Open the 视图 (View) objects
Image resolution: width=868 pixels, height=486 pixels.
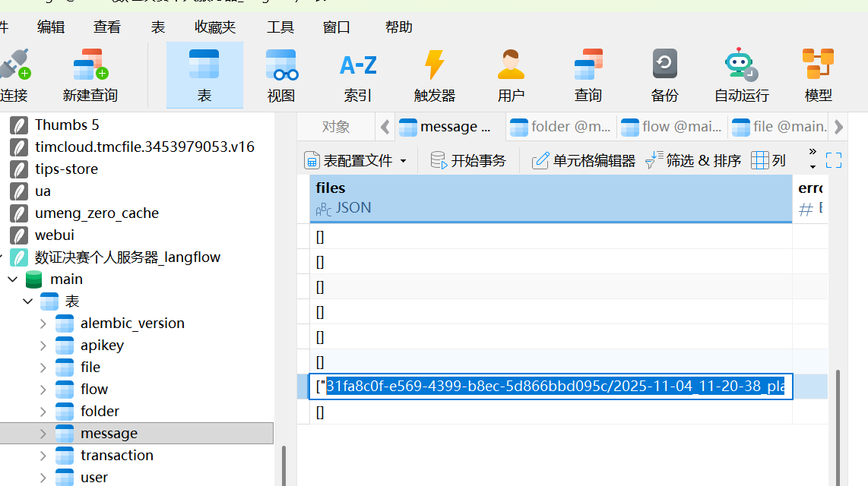point(281,75)
